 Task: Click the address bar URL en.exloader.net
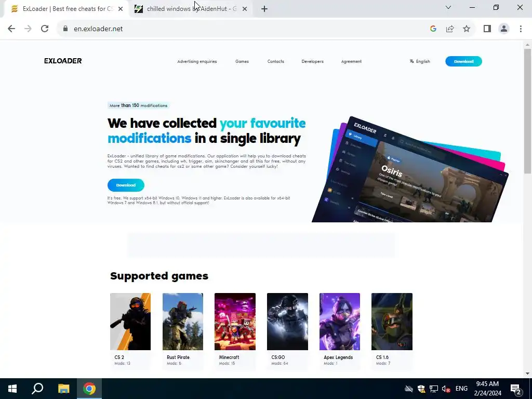[98, 29]
